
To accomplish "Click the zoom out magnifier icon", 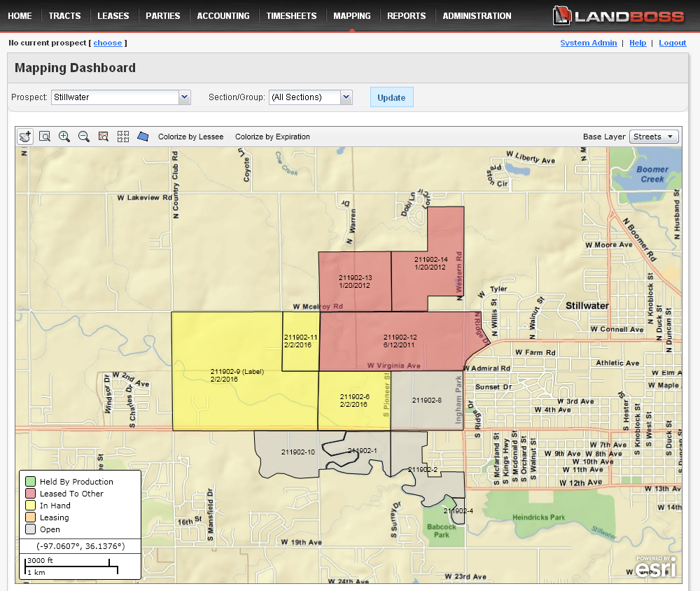I will click(x=84, y=137).
